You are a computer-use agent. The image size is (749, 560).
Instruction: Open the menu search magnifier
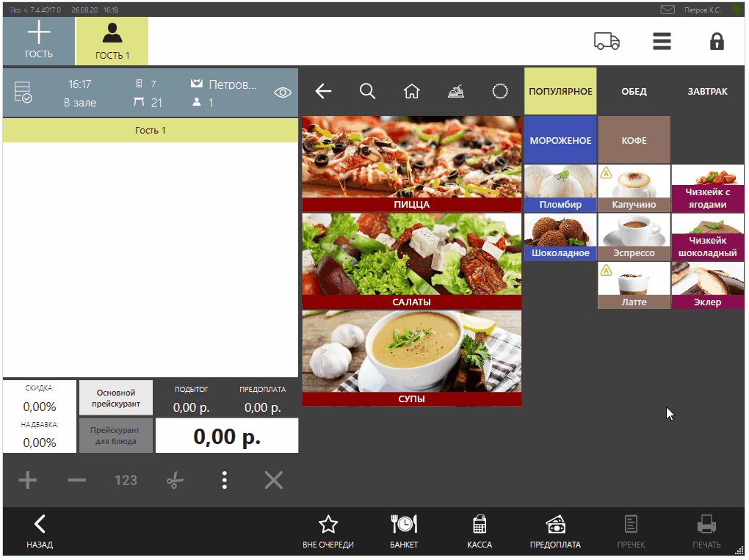pos(368,91)
